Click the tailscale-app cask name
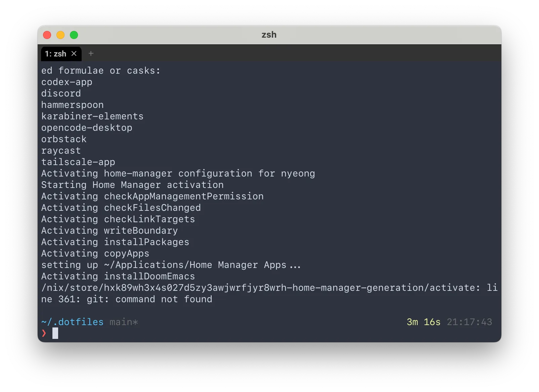Screen dimensions: 539x392 pyautogui.click(x=78, y=162)
